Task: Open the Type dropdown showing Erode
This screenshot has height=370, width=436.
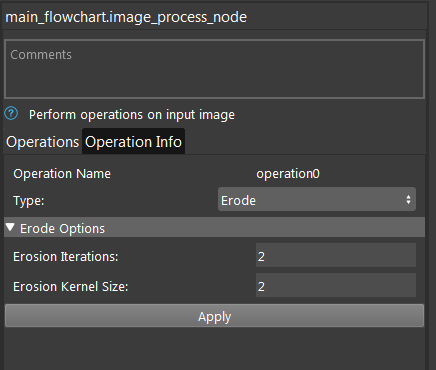Action: (317, 199)
